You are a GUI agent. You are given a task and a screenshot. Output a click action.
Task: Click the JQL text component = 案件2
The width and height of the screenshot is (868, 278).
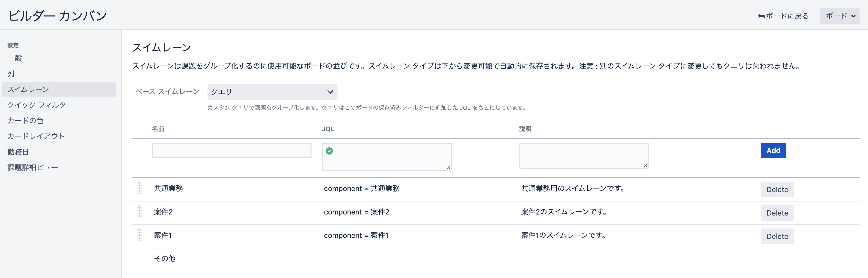coord(357,212)
